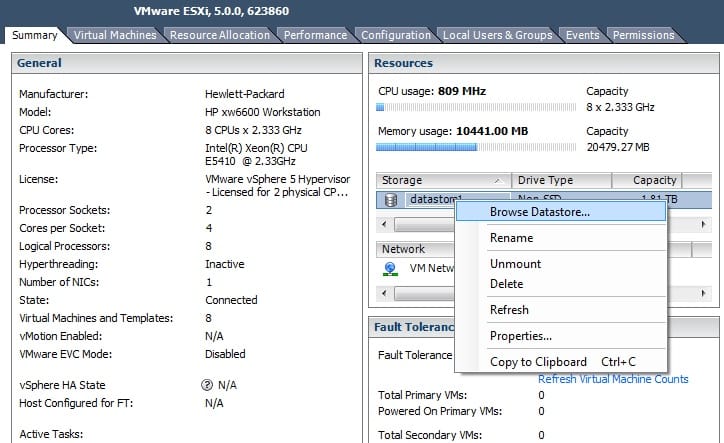Click the Drive Type column header
The image size is (724, 443).
561,180
